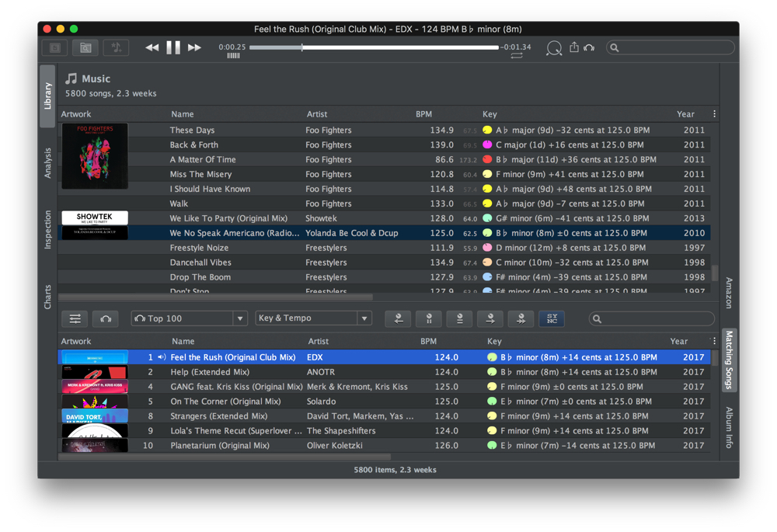Click the matching songs search field
777x532 pixels.
click(x=652, y=319)
